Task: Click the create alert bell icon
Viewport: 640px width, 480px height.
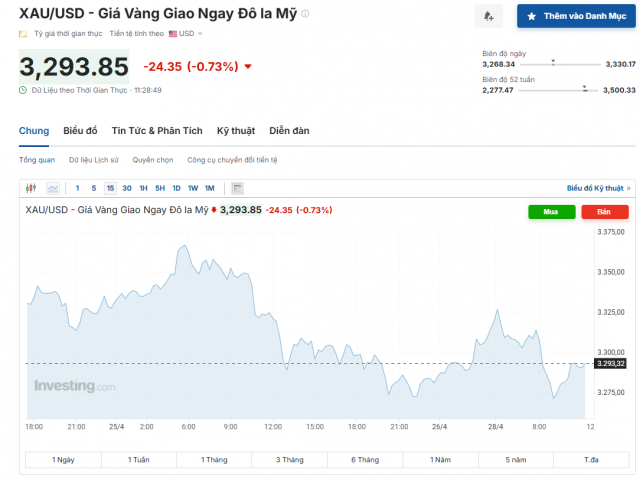Action: (x=488, y=16)
